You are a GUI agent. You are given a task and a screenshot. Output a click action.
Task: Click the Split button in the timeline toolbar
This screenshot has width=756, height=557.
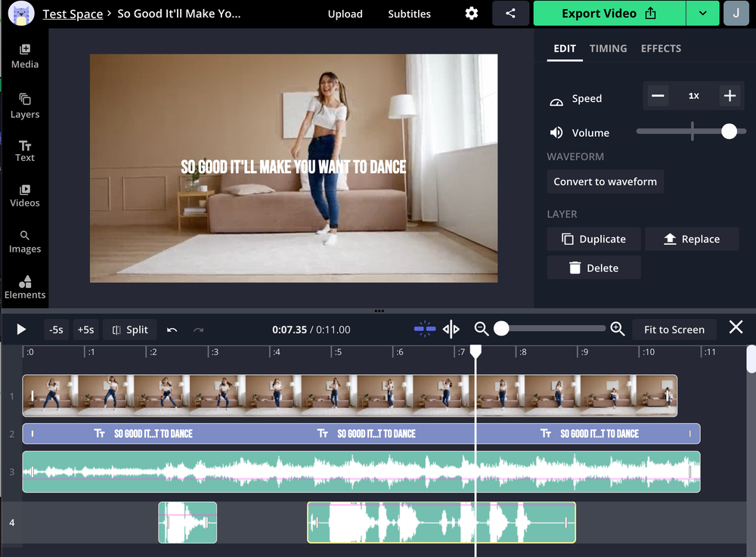click(129, 329)
